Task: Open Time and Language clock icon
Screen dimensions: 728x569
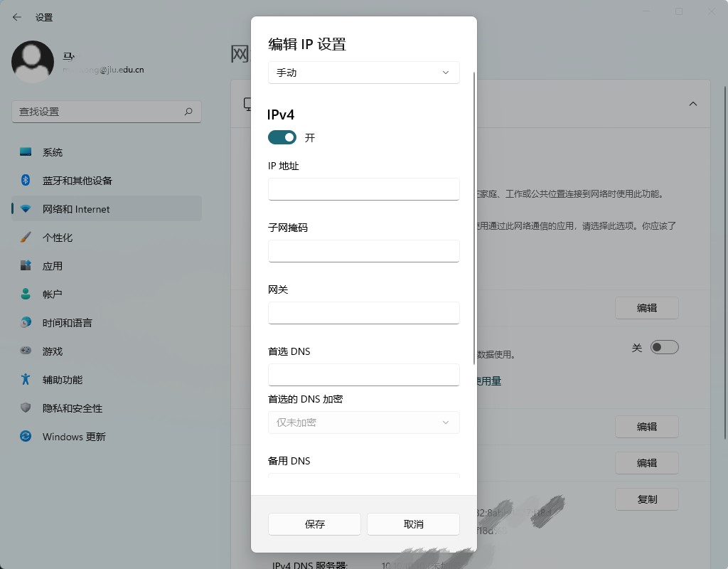Action: point(26,323)
